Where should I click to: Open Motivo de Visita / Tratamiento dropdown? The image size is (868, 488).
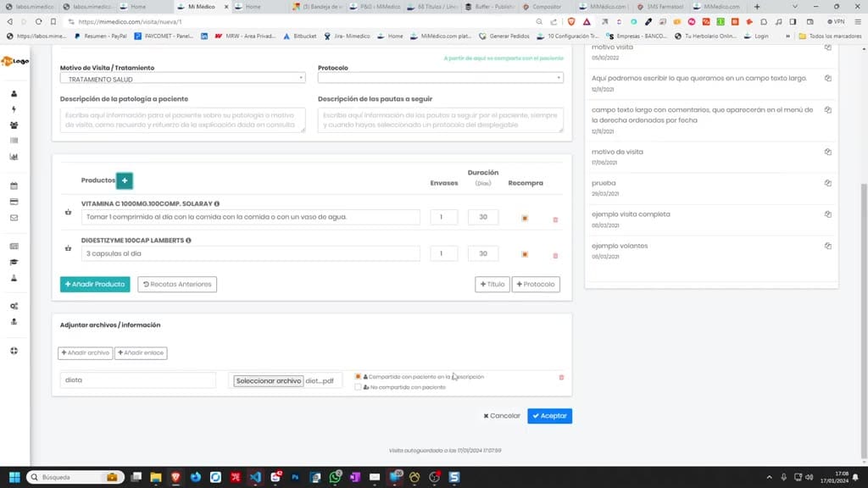click(x=183, y=79)
